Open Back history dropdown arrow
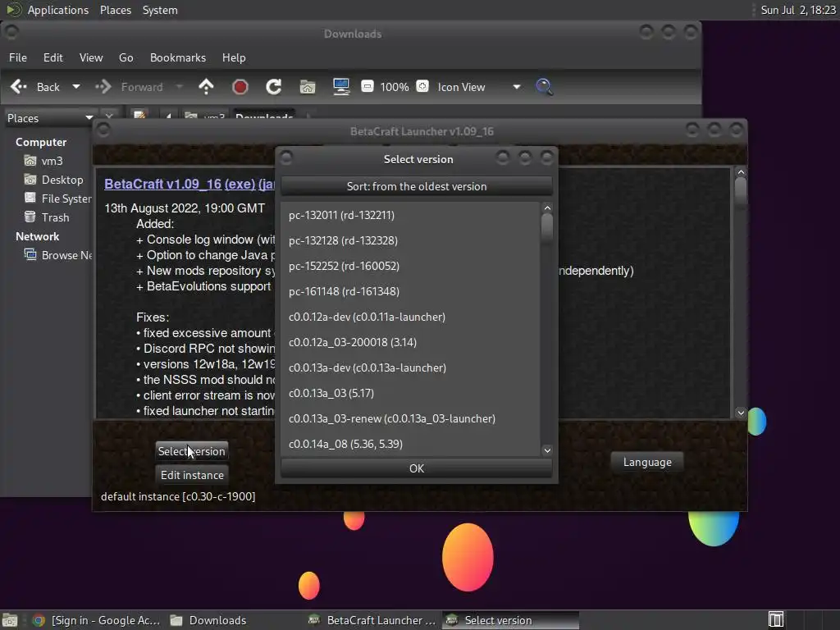 pos(76,86)
